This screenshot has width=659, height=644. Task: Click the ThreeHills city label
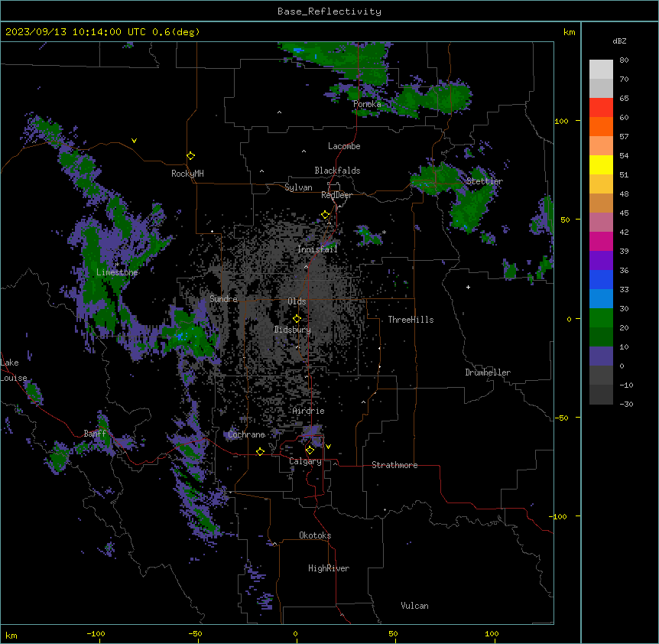pos(411,320)
